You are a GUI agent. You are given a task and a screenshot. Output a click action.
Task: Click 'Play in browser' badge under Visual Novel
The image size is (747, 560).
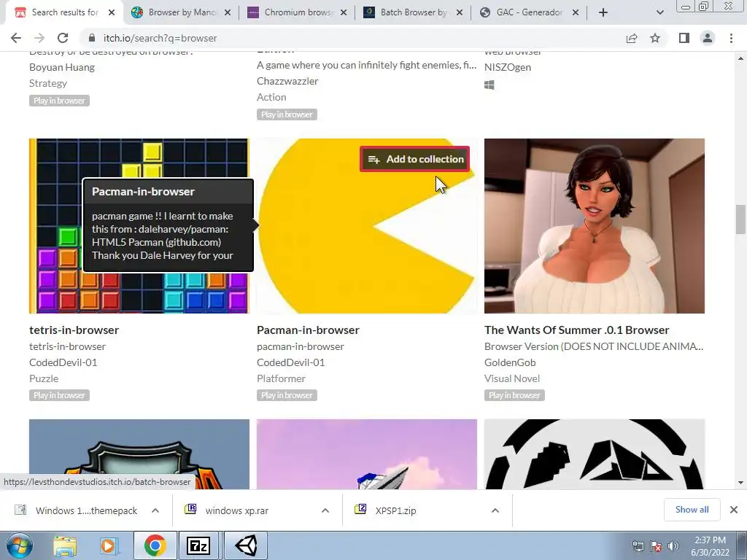[514, 395]
